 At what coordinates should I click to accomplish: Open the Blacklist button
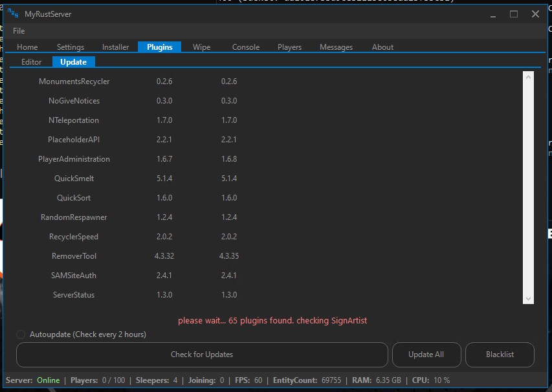[x=500, y=354]
